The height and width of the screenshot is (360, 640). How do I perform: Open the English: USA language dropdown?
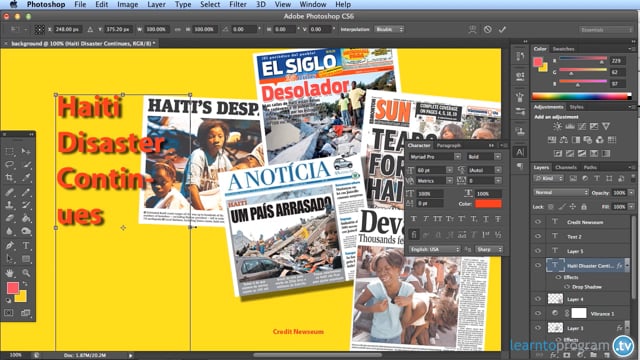coord(435,249)
